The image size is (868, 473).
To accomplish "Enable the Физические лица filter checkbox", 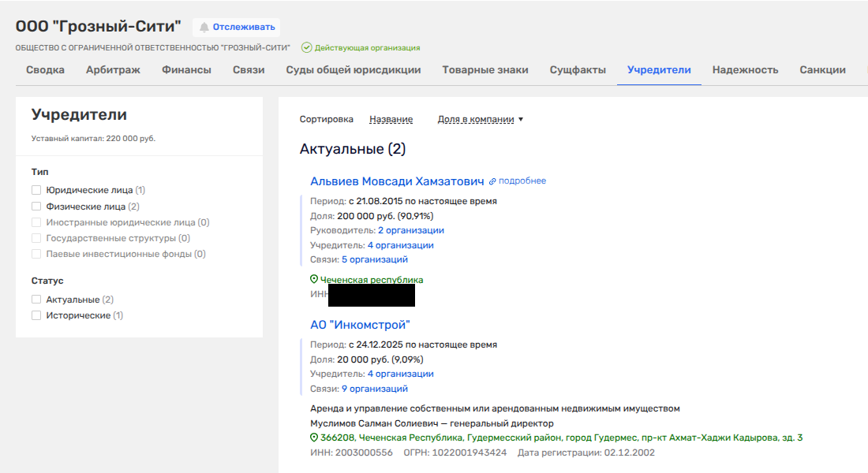I will pos(36,207).
